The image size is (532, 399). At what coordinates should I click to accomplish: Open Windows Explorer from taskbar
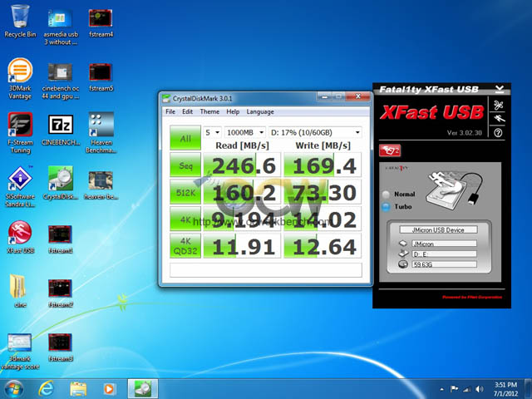(x=78, y=389)
